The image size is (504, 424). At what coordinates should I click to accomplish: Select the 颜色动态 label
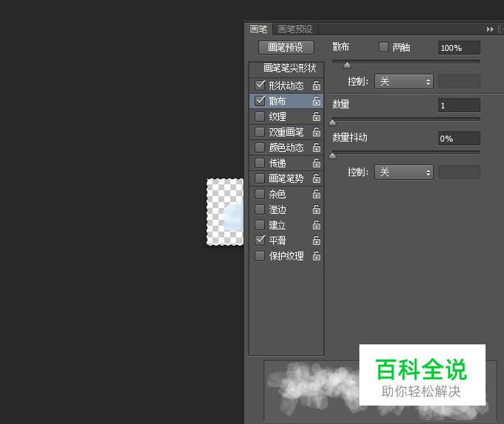286,147
